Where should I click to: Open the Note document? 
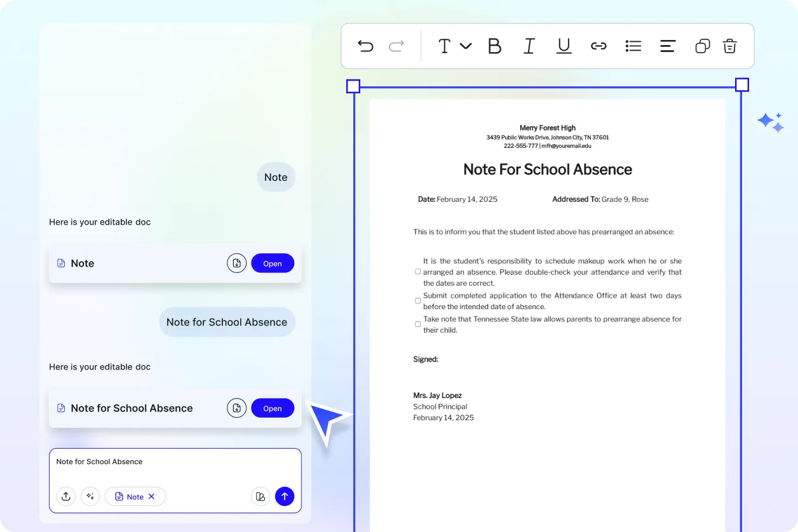click(273, 263)
